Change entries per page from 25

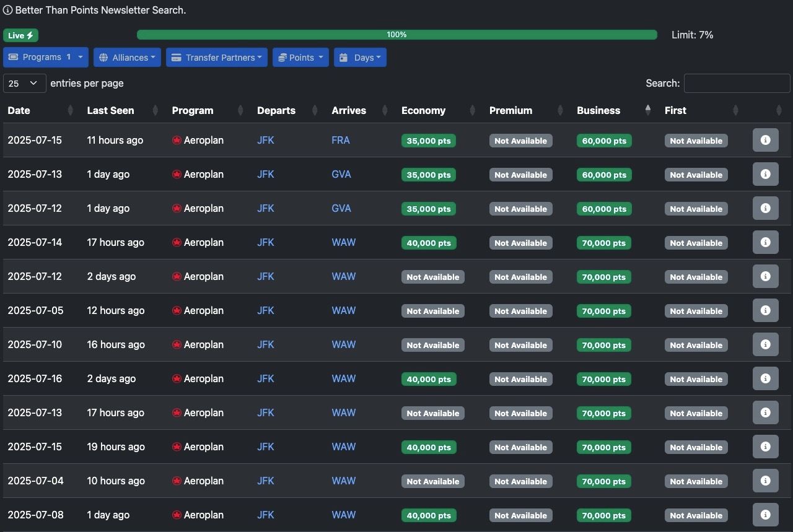coord(25,83)
